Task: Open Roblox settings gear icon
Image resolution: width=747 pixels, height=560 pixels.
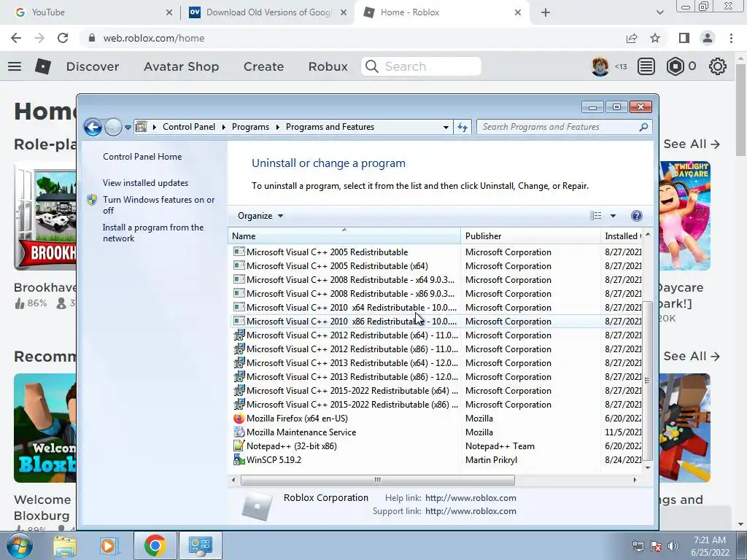Action: pyautogui.click(x=718, y=66)
